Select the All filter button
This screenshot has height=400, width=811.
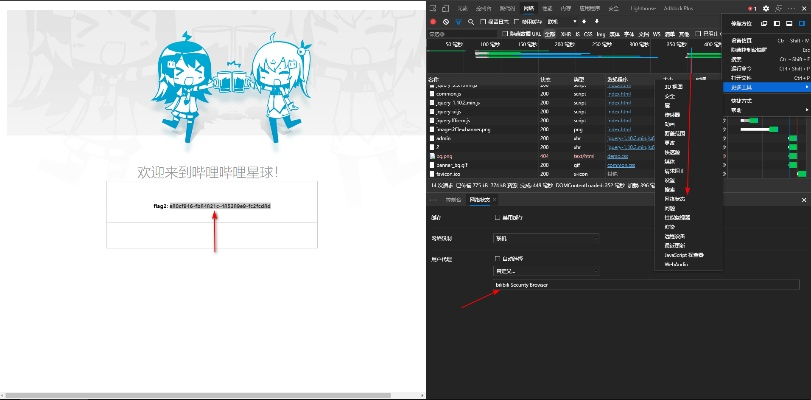(549, 34)
